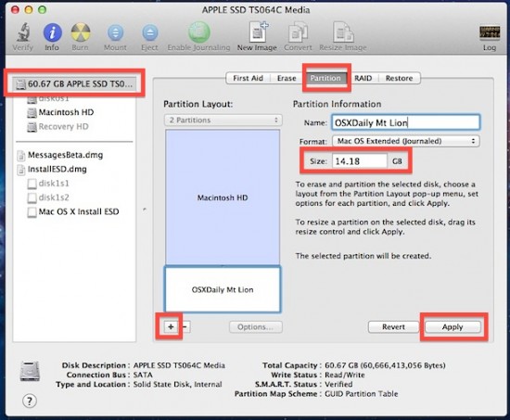This screenshot has height=420, width=510.
Task: Click the Verify microscope icon
Action: pyautogui.click(x=23, y=32)
